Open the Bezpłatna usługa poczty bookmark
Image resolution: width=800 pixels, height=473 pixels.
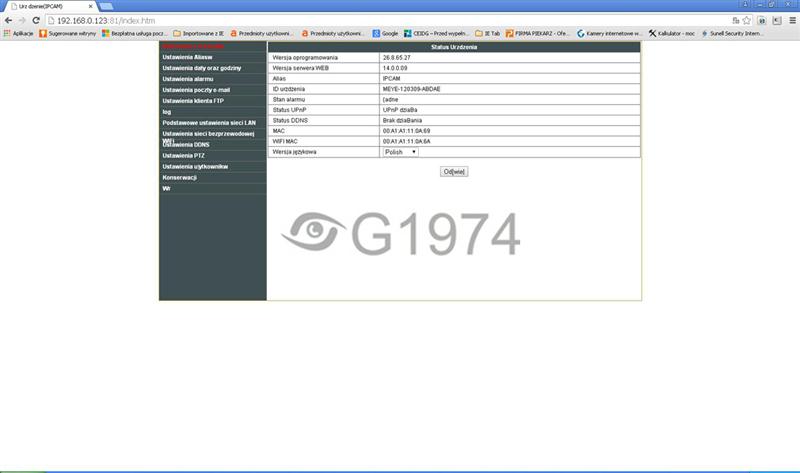coord(134,33)
